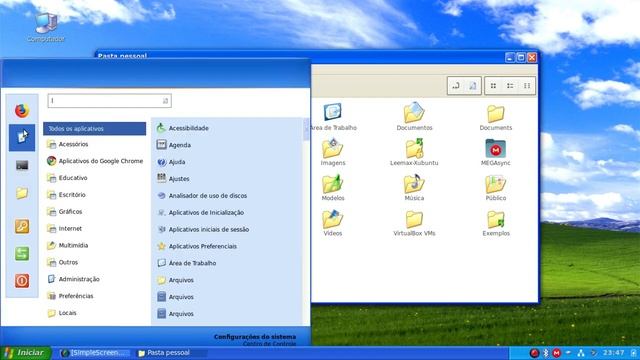The width and height of the screenshot is (640, 360).
Task: Select the Modelos folder
Action: (333, 187)
